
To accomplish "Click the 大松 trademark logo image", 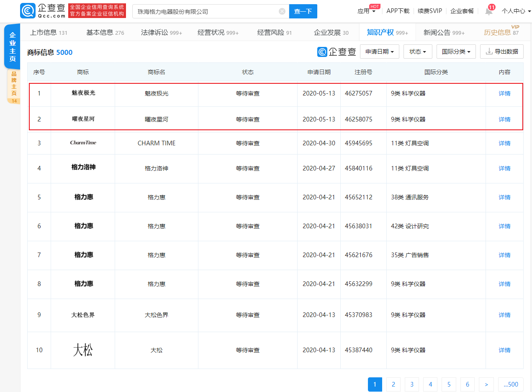I will pos(83,350).
